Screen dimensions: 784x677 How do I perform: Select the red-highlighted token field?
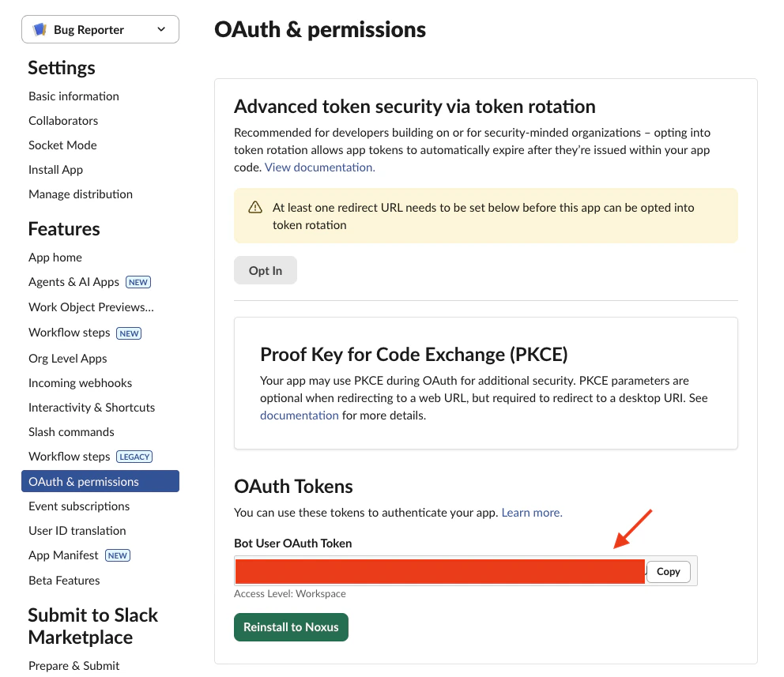(x=439, y=571)
